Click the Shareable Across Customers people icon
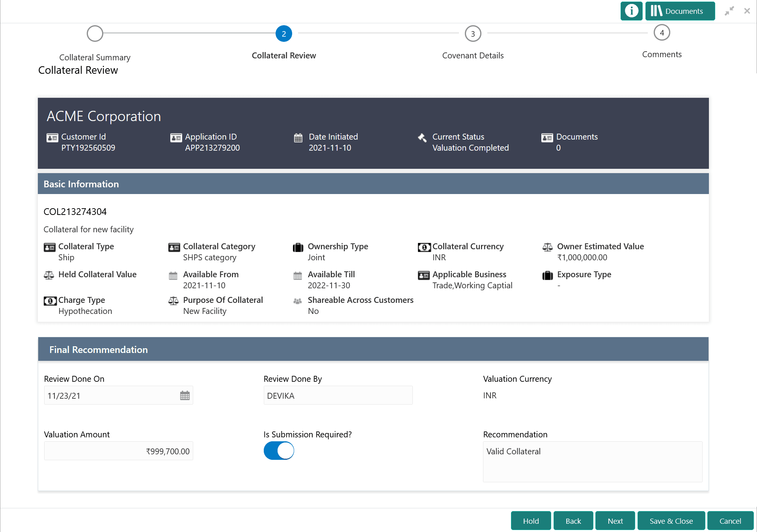757x532 pixels. [298, 301]
